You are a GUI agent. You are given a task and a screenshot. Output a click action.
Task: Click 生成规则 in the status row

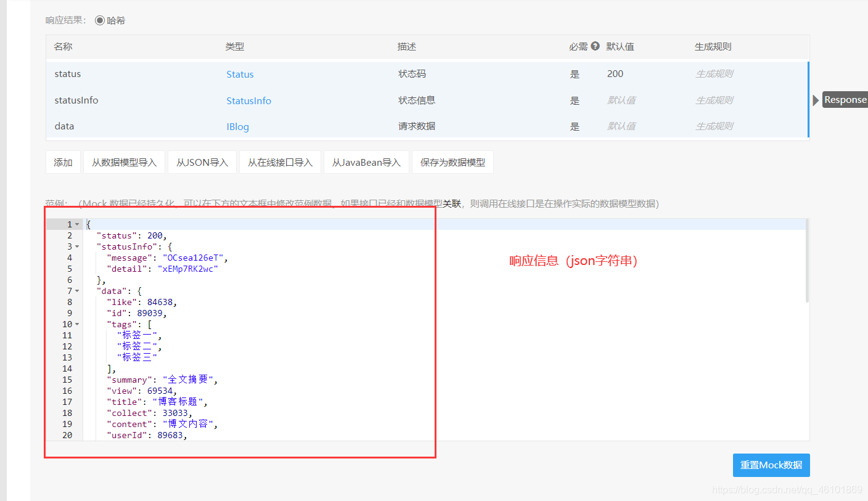click(713, 74)
